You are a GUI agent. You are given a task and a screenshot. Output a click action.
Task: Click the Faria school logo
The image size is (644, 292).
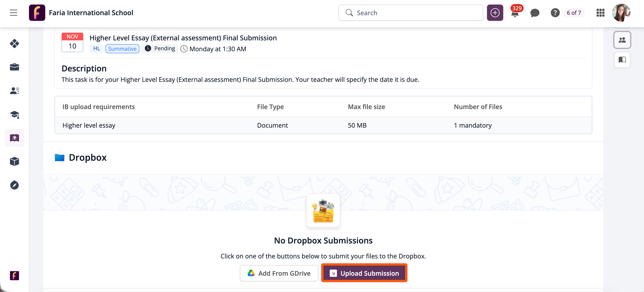(x=37, y=13)
